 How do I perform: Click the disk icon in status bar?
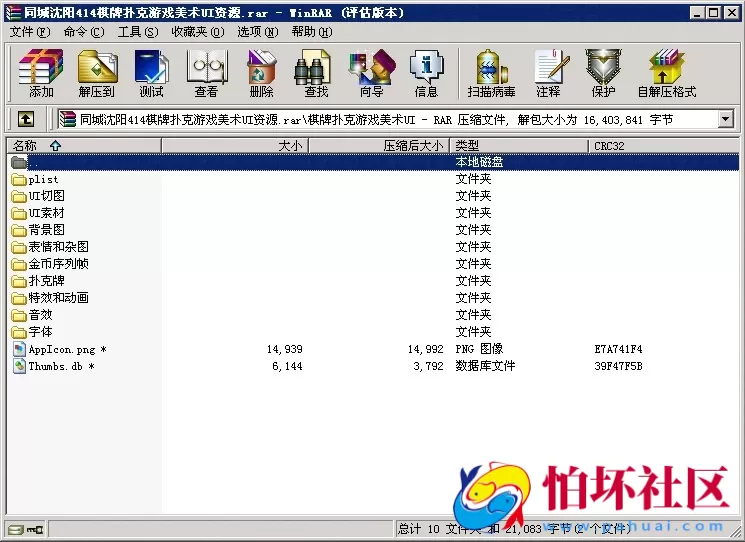(16, 529)
